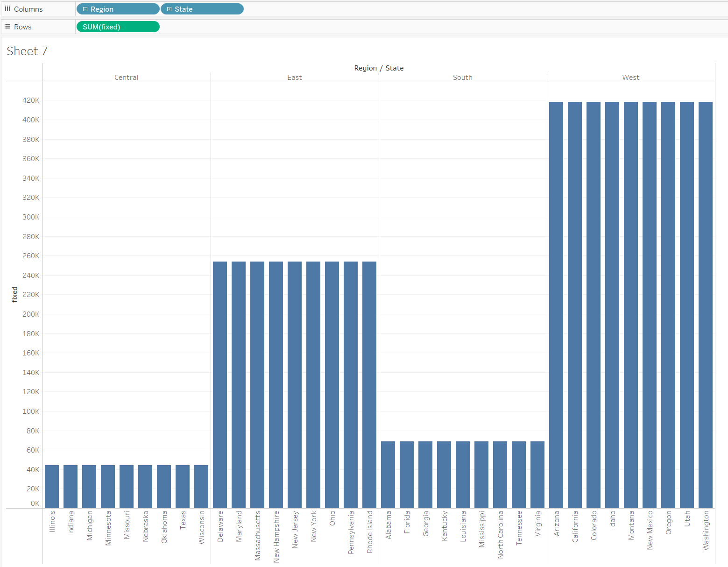The height and width of the screenshot is (567, 728).
Task: Select the SUM(fixed) pill on Rows
Action: 118,27
